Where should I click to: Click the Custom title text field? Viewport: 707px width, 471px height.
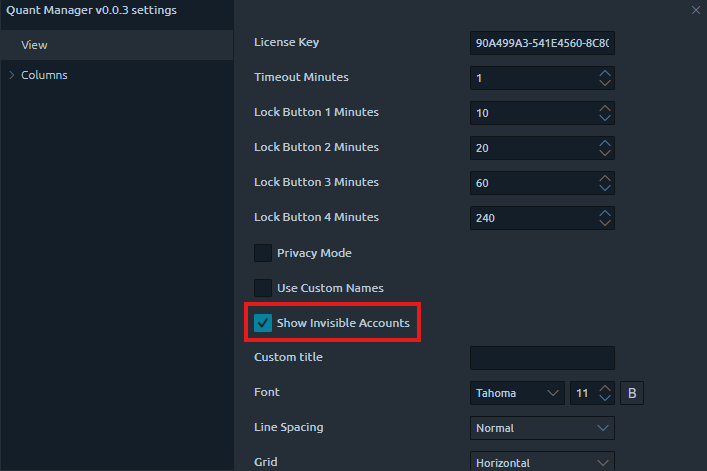(x=542, y=358)
